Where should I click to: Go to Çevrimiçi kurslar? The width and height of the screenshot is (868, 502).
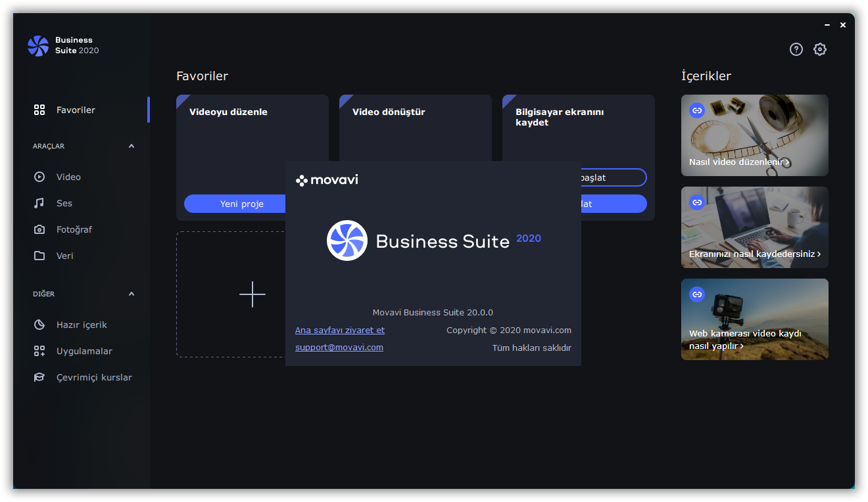[x=82, y=377]
